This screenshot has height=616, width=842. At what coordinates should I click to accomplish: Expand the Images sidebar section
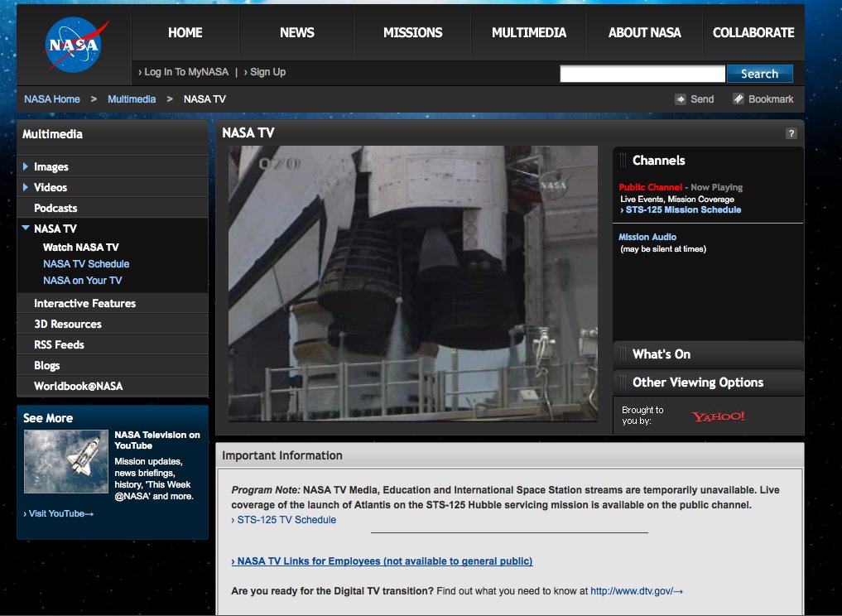click(x=26, y=167)
